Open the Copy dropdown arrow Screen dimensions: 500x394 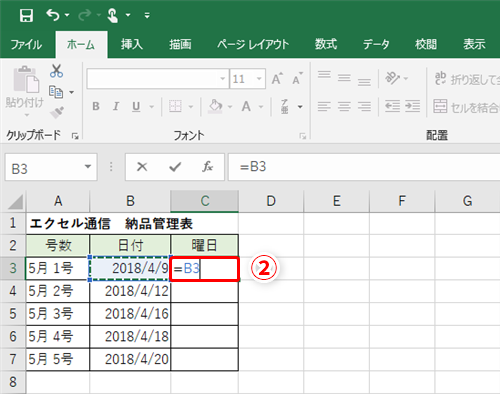[x=72, y=92]
